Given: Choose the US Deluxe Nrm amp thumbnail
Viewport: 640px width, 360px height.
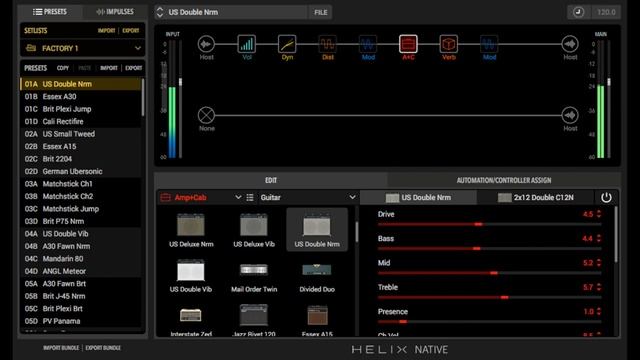Looking at the screenshot, I should click(191, 230).
